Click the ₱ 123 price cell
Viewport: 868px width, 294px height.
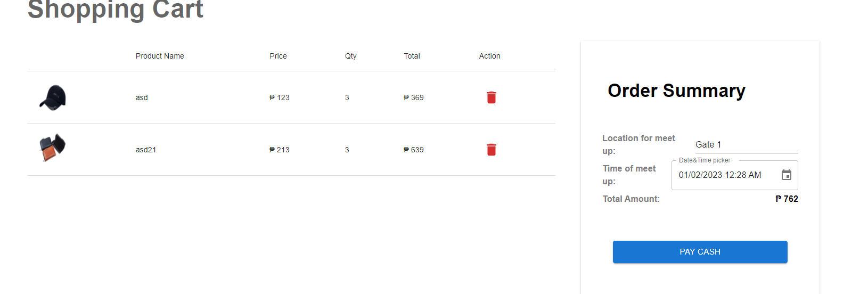point(280,97)
